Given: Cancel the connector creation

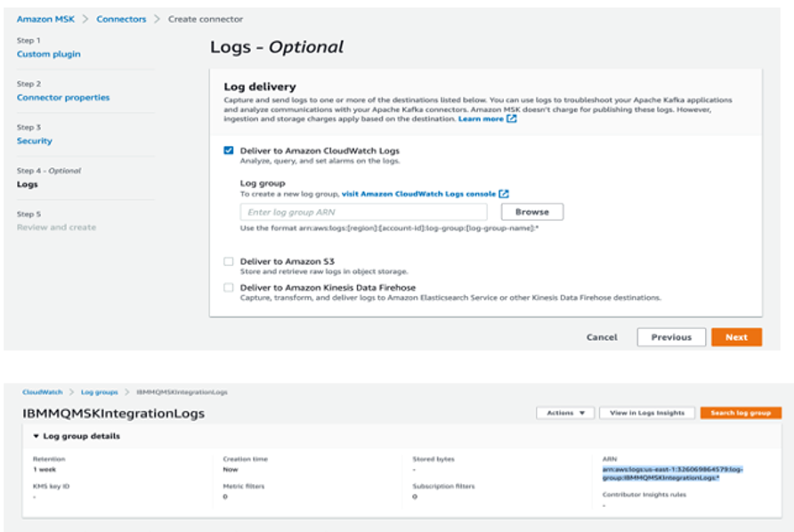Looking at the screenshot, I should pos(603,338).
